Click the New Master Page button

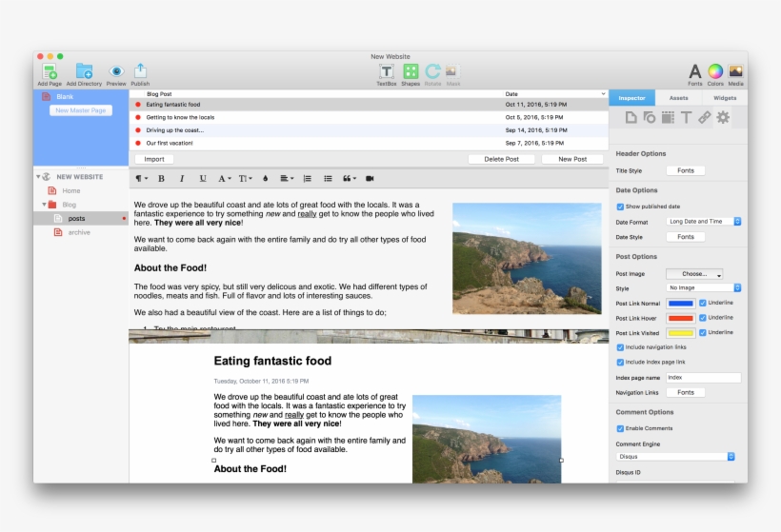[x=81, y=110]
